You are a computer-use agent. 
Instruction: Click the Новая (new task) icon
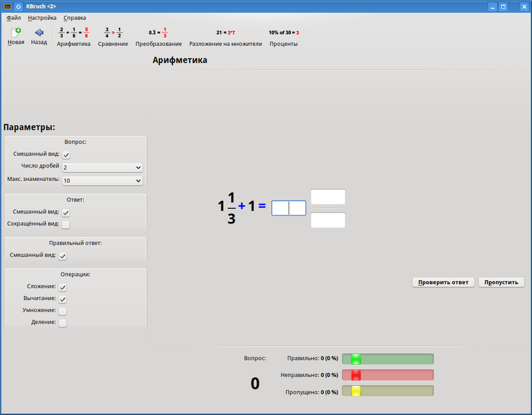(x=15, y=33)
